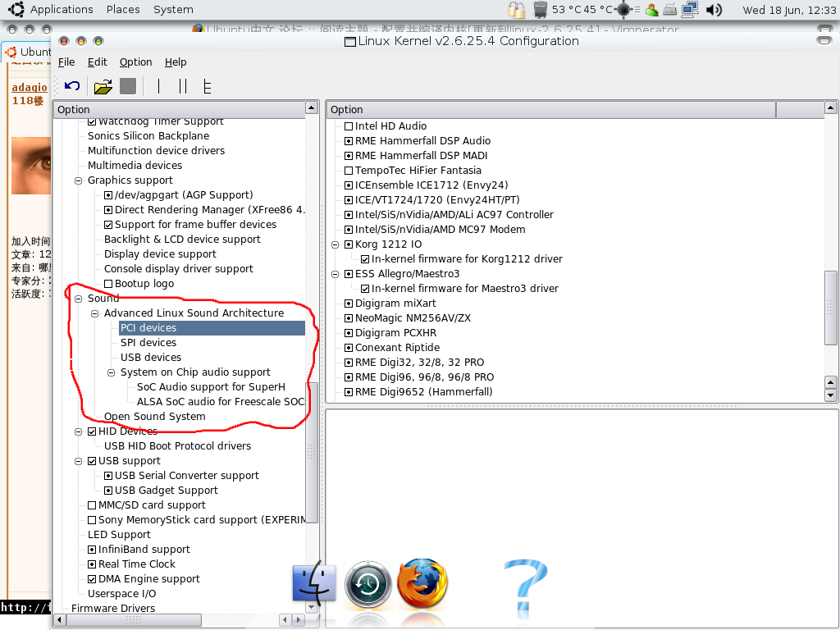Click the Load configuration folder icon
The width and height of the screenshot is (840, 630).
pos(103,86)
